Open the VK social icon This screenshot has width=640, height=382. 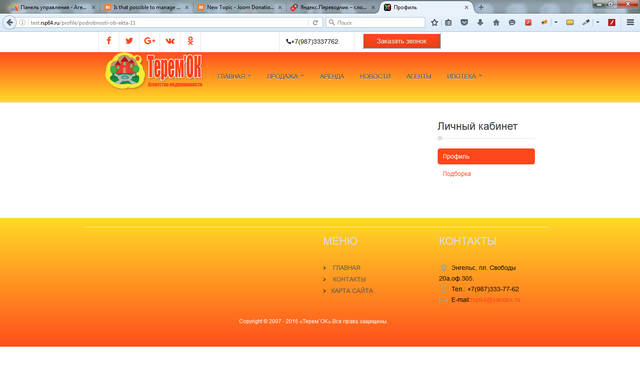click(x=170, y=41)
